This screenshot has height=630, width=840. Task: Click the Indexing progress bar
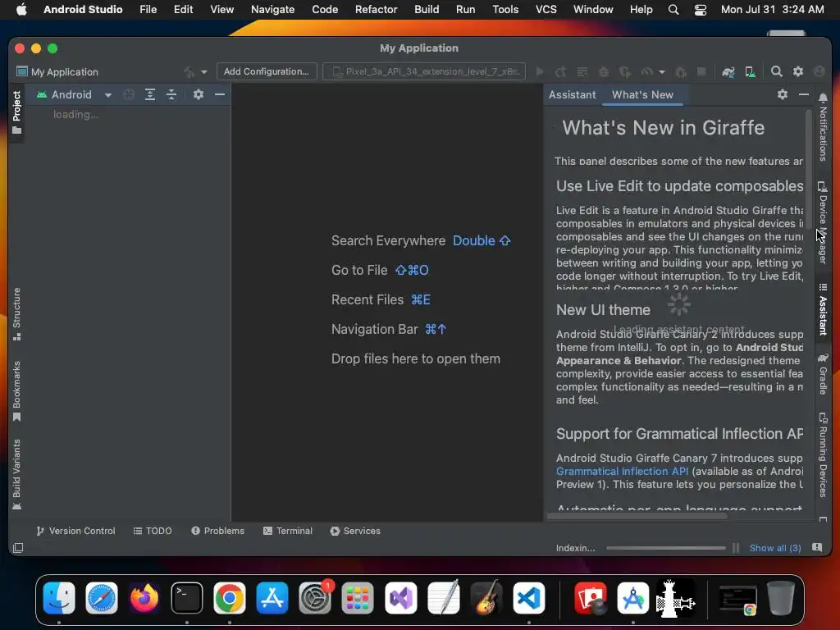[666, 548]
